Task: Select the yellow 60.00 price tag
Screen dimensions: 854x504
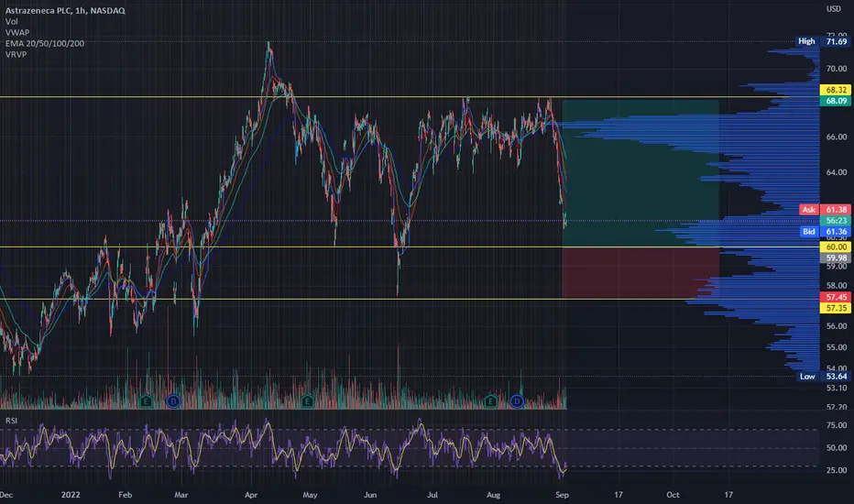Action: click(x=836, y=247)
